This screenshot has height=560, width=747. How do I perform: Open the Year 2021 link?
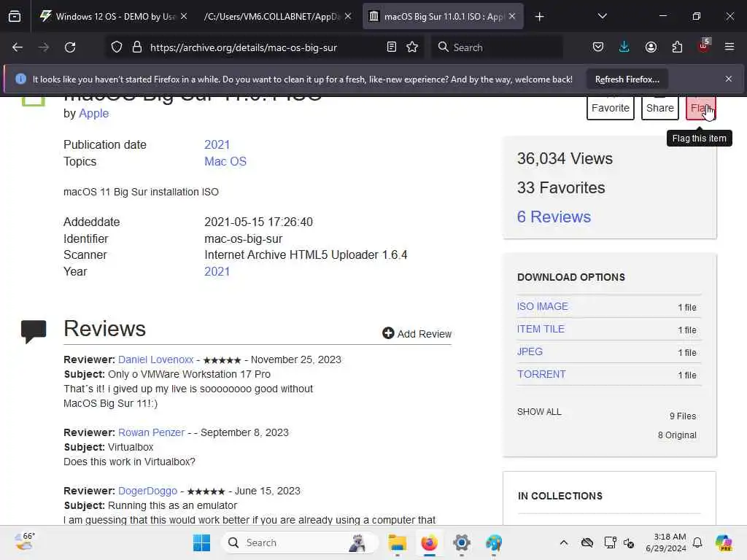217,271
